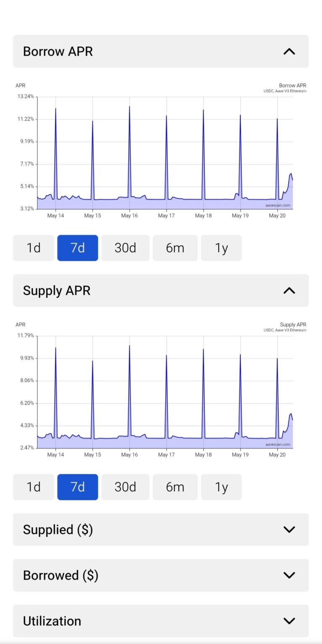Expand the Utilization section

pyautogui.click(x=161, y=621)
